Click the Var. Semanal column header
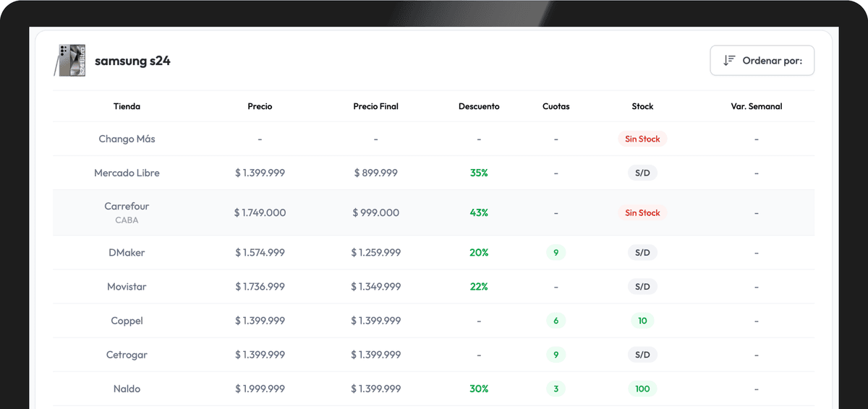This screenshot has width=868, height=409. pos(756,106)
